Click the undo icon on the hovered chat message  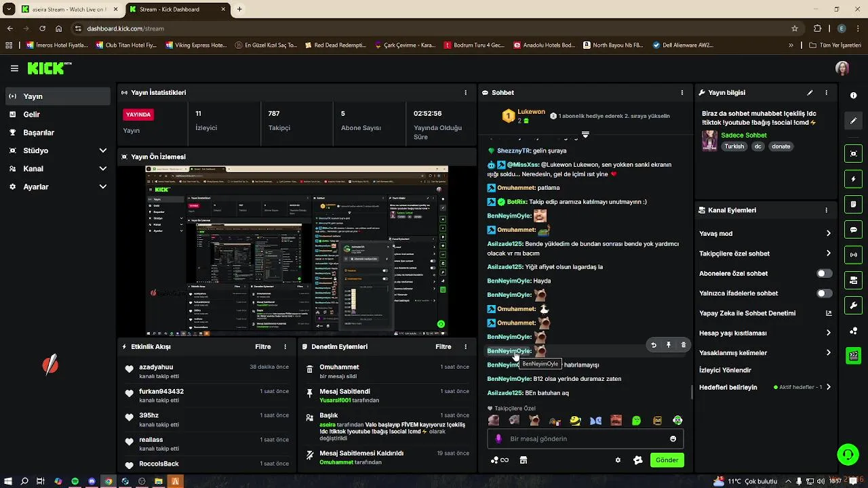pos(654,345)
